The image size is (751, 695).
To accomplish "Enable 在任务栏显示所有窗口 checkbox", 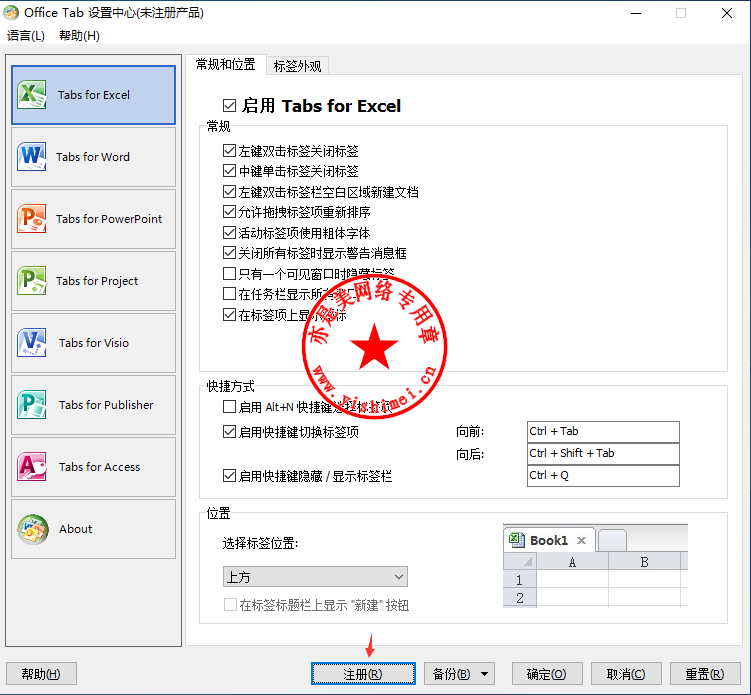I will (229, 294).
